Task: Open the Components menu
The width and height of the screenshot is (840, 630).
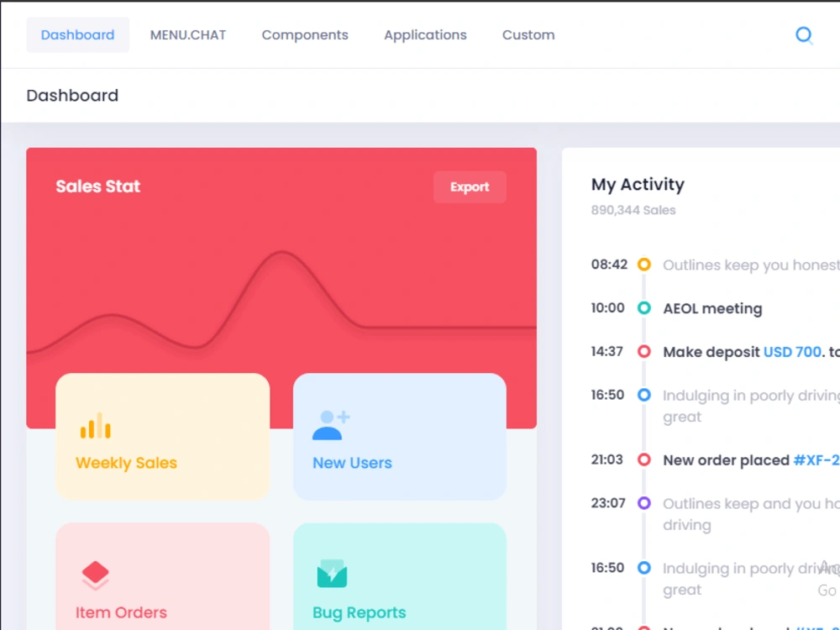Action: (305, 34)
